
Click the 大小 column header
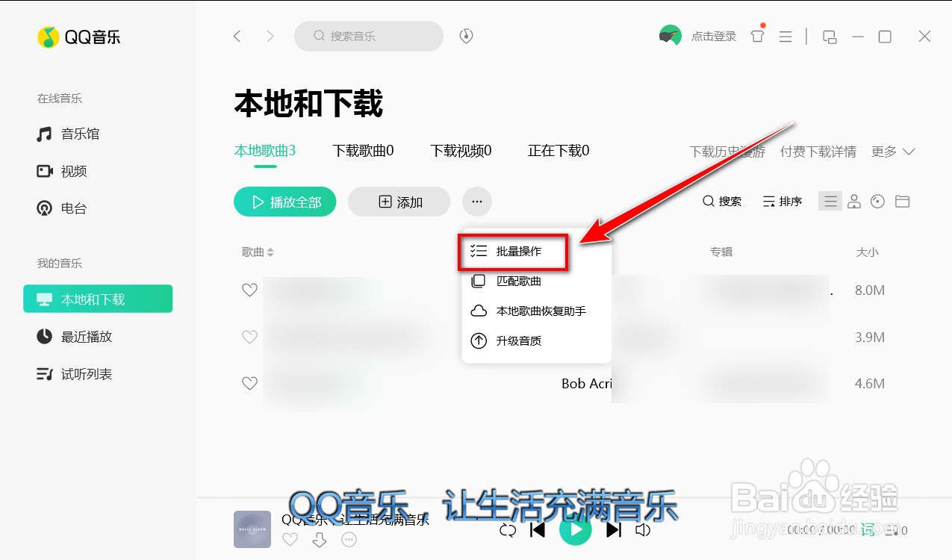867,252
